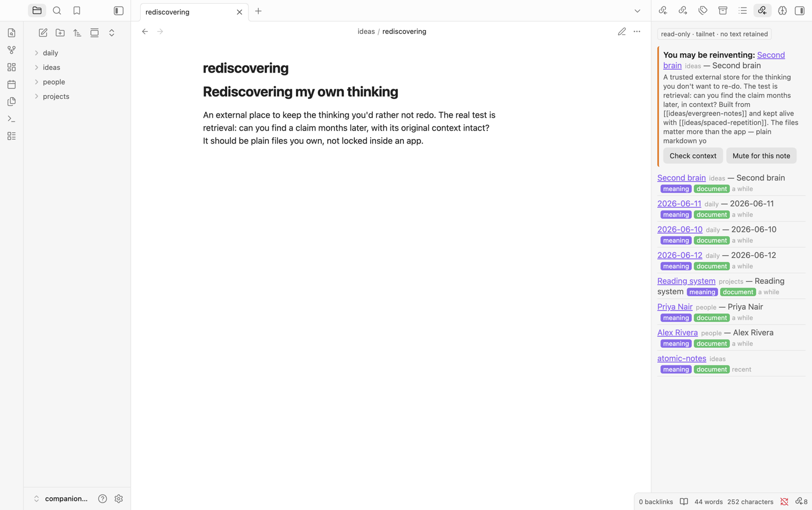
Task: Collapse the left sidebar
Action: click(x=119, y=11)
